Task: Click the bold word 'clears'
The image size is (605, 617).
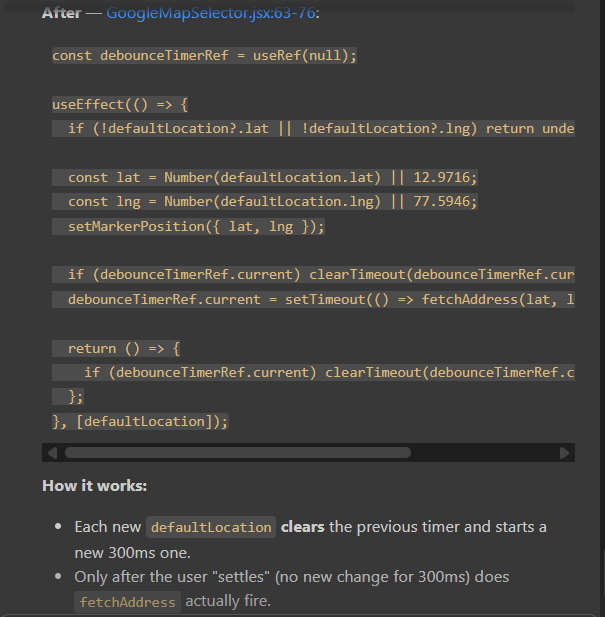Action: click(x=302, y=527)
